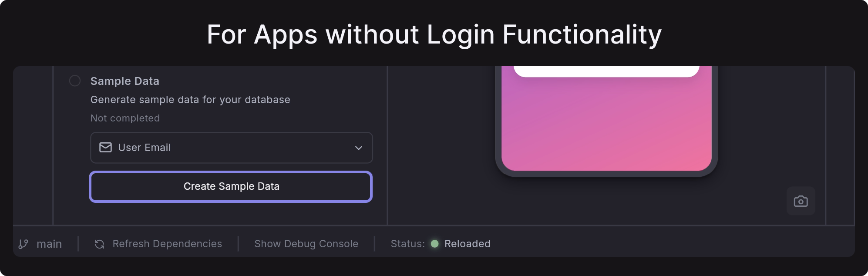The image size is (868, 276).
Task: Click the Status: label in status bar
Action: click(407, 244)
